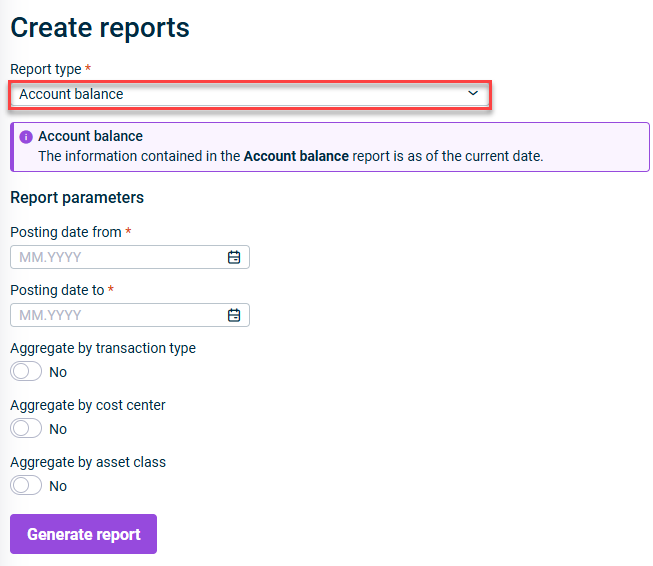Click the 'Posting date from' field label
This screenshot has height=566, width=653.
coord(66,232)
